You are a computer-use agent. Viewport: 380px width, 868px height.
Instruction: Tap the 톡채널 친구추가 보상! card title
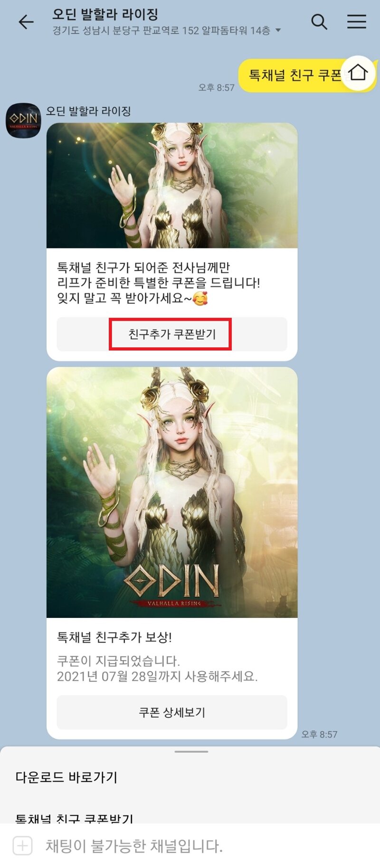(x=114, y=637)
